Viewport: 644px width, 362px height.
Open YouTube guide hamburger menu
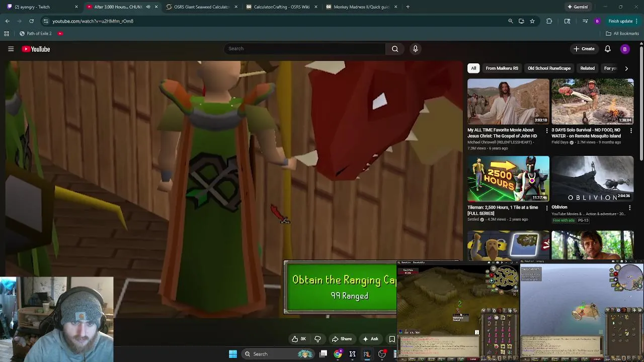coord(11,49)
